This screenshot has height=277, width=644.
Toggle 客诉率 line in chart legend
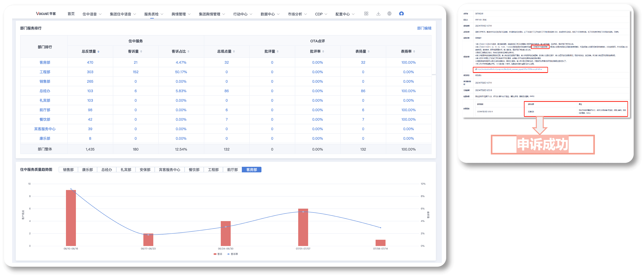232,254
